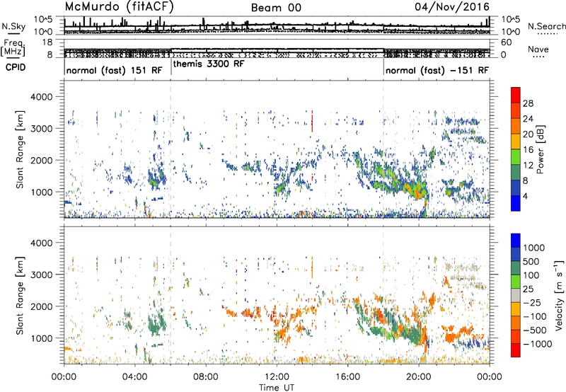Select the Beam 00 label
The height and width of the screenshot is (392, 566).
276,8
